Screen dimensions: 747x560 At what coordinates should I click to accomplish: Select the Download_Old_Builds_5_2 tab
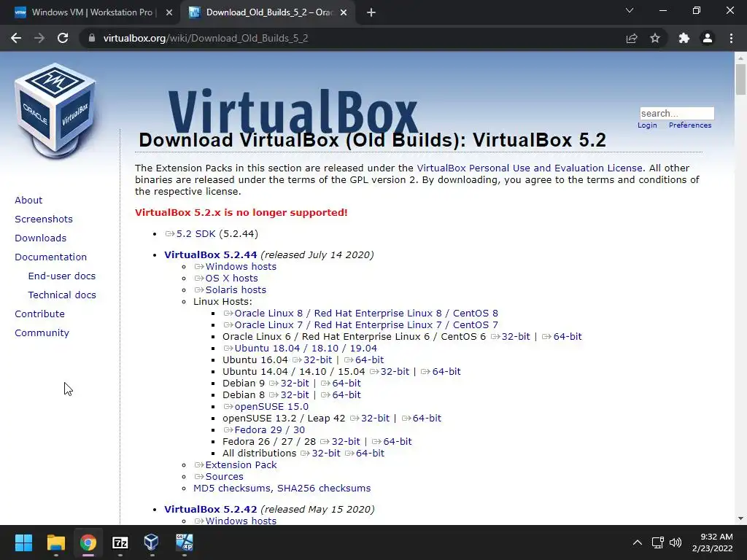click(268, 12)
